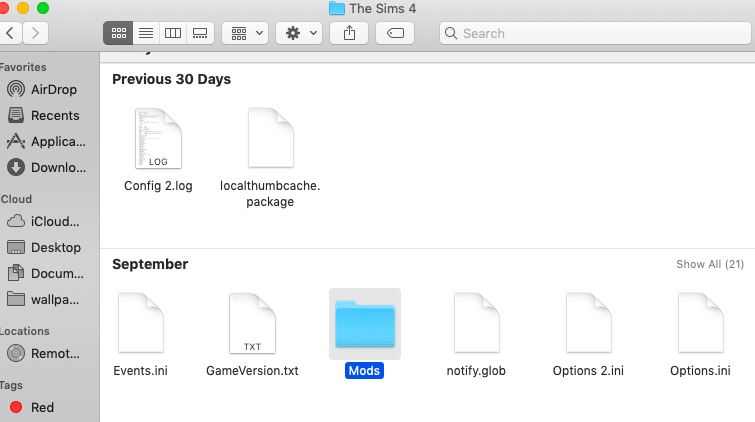Screen dimensions: 755x422
Task: Select the notify.glob file icon
Action: 477,323
